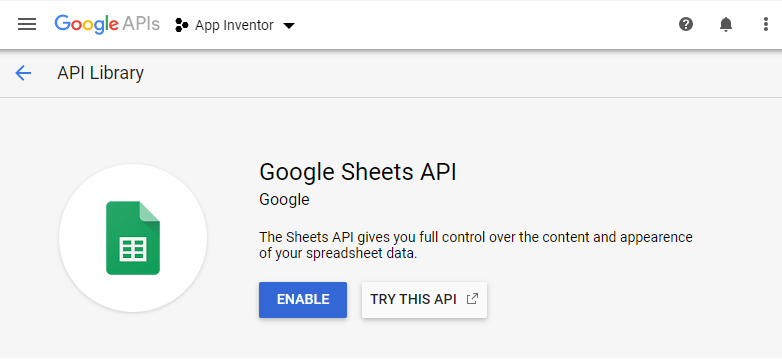Open the hamburger navigation menu
This screenshot has width=782, height=364.
27,24
